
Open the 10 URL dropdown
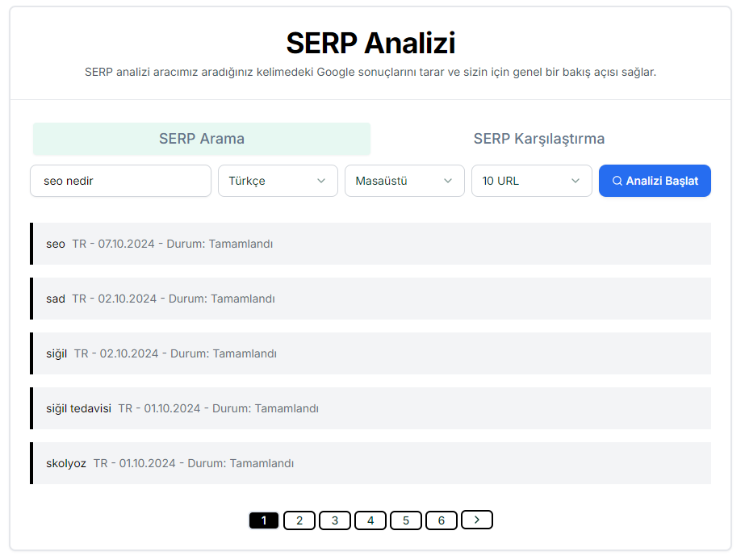[x=532, y=181]
